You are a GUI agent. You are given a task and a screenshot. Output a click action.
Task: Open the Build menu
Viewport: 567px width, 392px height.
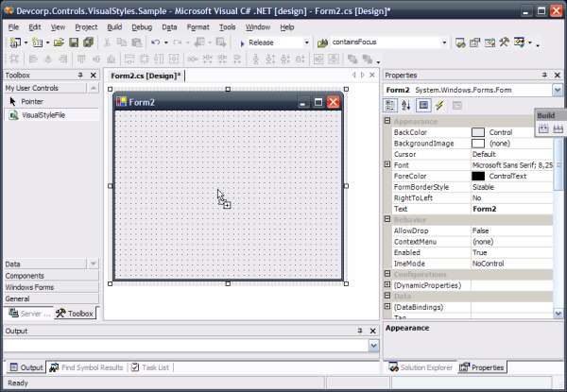[x=114, y=27]
